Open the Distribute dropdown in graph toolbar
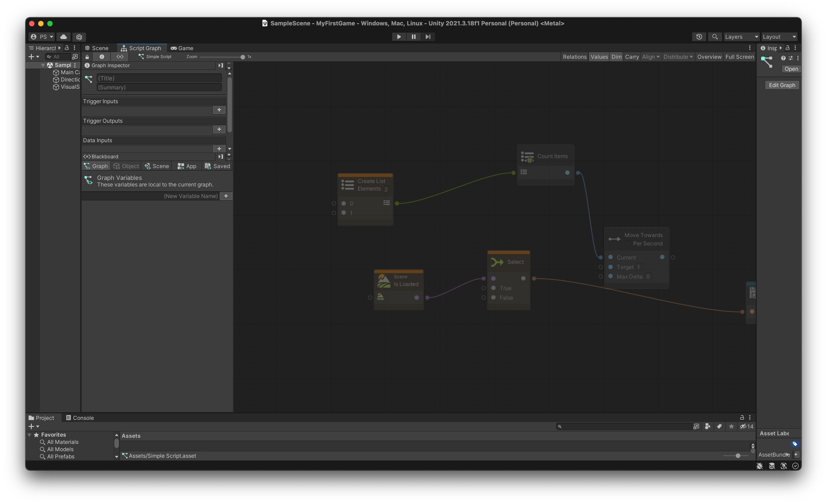 [x=678, y=57]
